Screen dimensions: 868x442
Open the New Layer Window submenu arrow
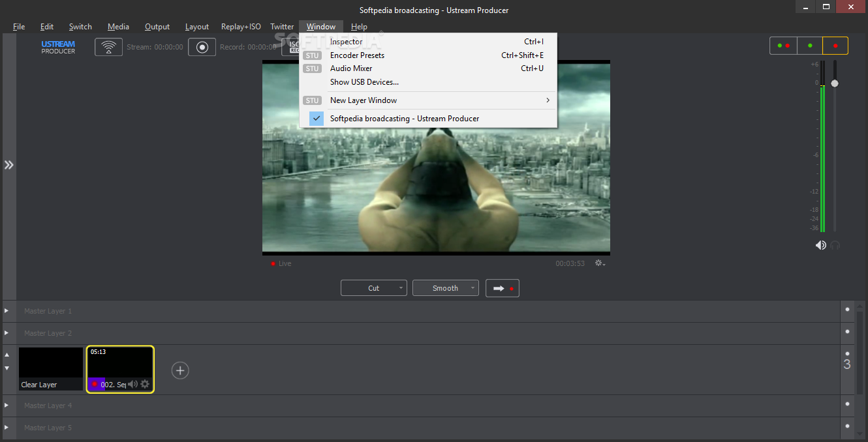coord(548,100)
